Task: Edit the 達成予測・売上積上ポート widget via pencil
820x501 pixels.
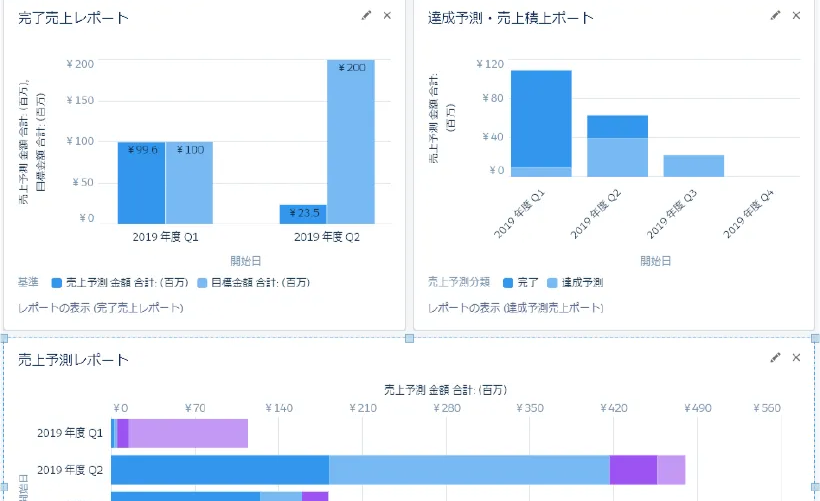Action: (776, 15)
